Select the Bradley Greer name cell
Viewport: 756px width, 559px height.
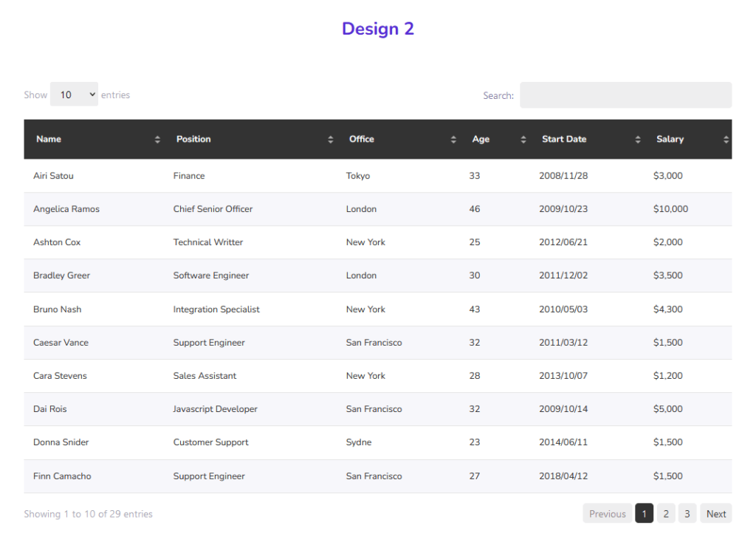click(x=62, y=275)
